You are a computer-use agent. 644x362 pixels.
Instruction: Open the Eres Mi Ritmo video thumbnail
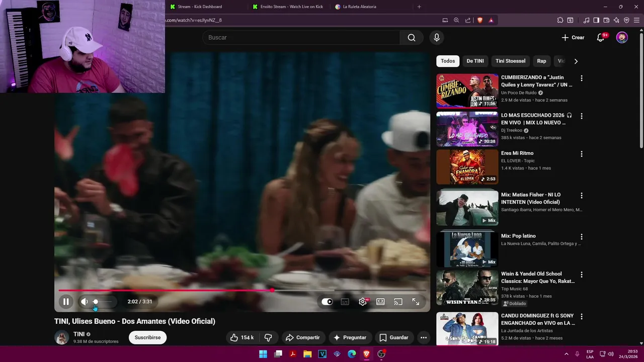coord(467,166)
